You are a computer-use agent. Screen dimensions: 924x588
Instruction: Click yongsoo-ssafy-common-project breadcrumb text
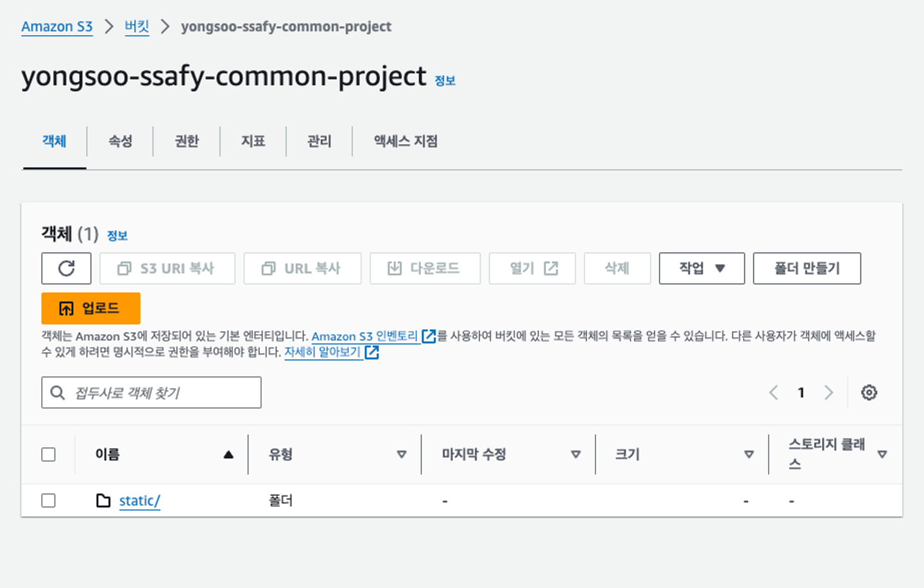point(286,26)
